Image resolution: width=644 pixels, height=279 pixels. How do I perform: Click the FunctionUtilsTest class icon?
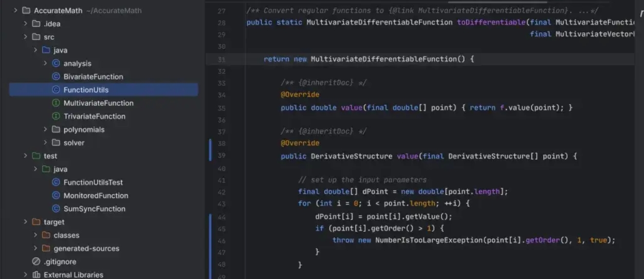pyautogui.click(x=56, y=182)
